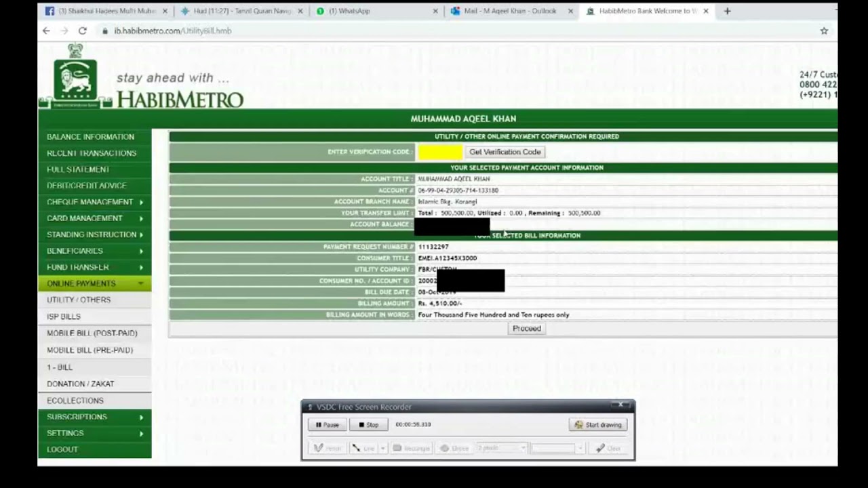Stop recording in VSDC Screen Recorder
868x488 pixels.
click(x=369, y=425)
